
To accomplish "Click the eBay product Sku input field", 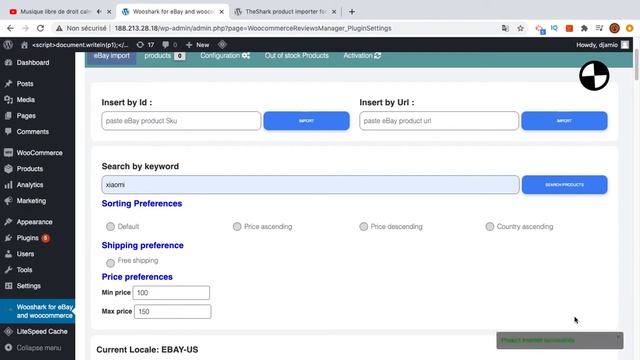I will coord(181,121).
